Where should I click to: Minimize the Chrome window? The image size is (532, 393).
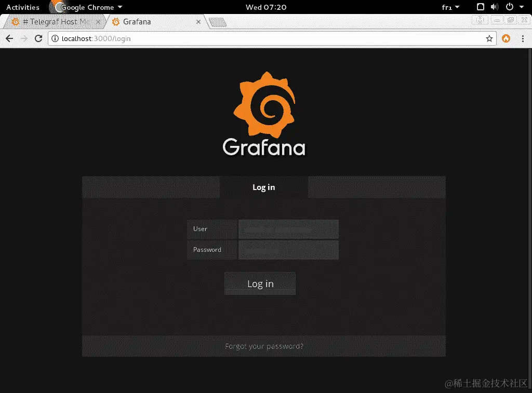pos(497,20)
